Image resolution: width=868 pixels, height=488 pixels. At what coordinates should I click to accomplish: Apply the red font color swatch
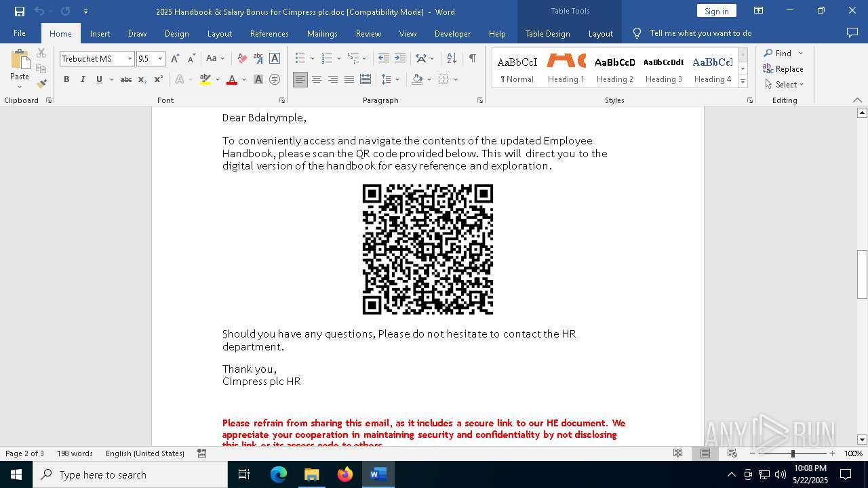tap(232, 79)
